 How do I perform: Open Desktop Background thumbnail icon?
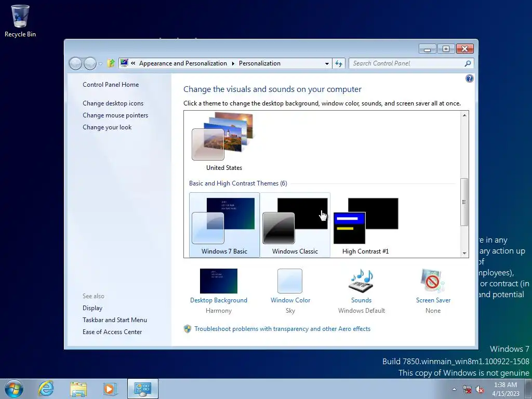[x=219, y=281]
